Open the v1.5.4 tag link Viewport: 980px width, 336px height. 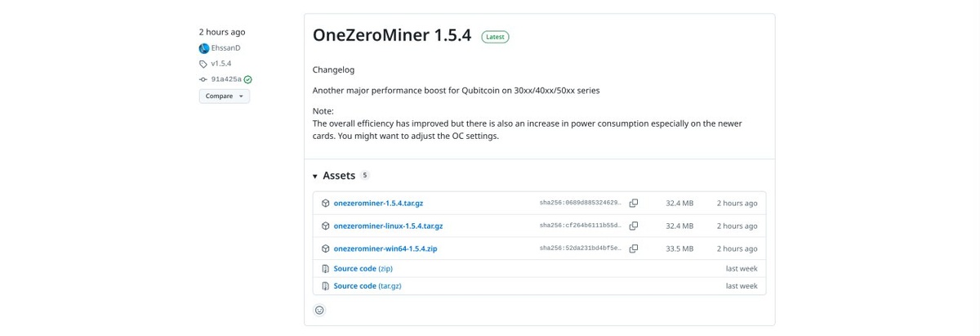pos(221,64)
